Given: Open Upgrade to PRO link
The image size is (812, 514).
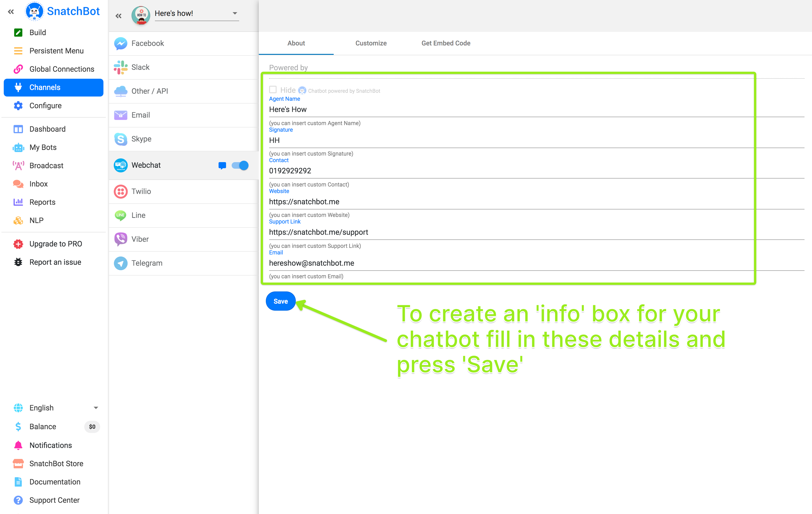Looking at the screenshot, I should pyautogui.click(x=56, y=244).
